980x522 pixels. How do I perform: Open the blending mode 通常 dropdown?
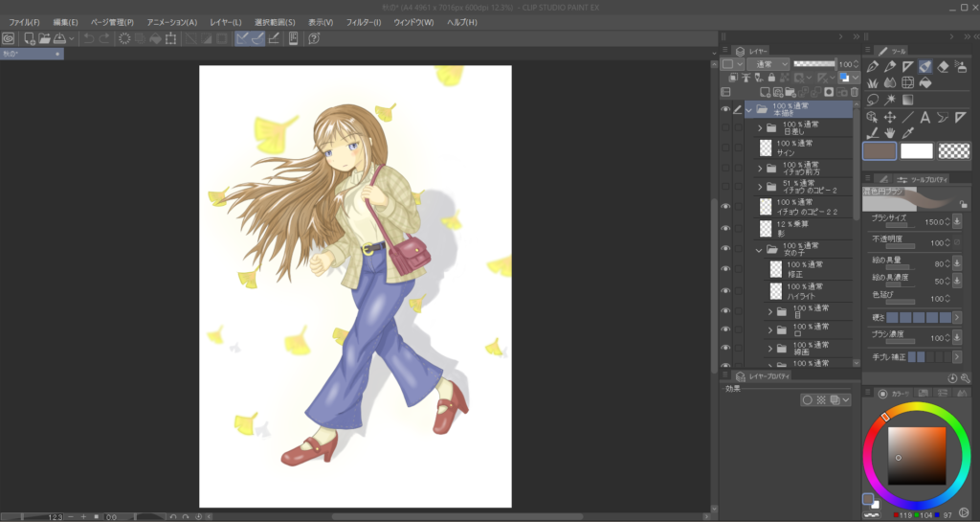tap(768, 64)
